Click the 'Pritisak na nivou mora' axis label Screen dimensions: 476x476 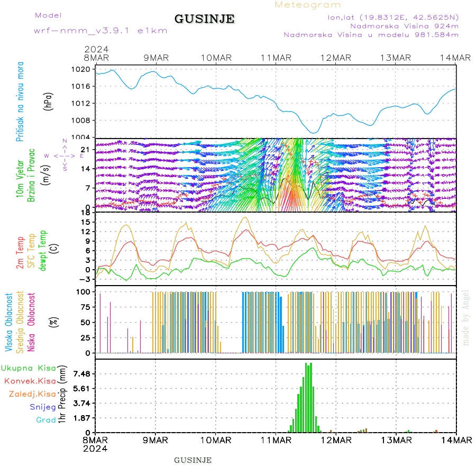coord(20,102)
